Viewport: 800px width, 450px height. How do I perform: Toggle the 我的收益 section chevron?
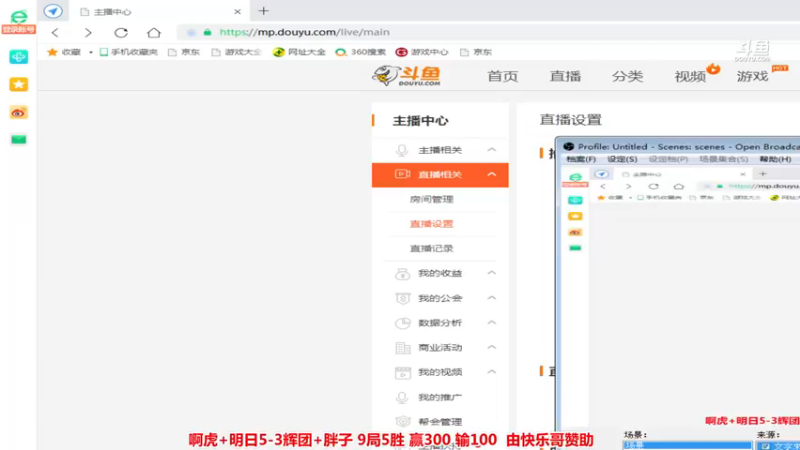click(491, 273)
